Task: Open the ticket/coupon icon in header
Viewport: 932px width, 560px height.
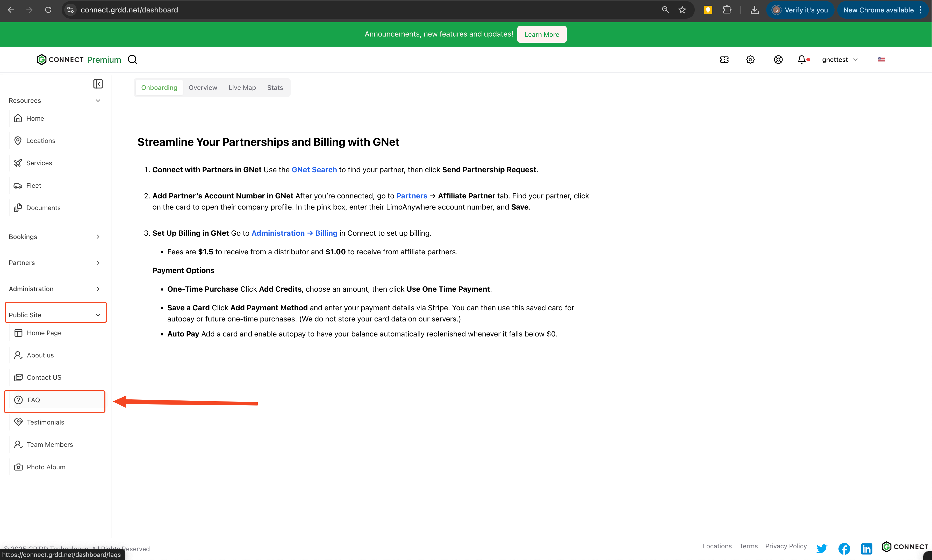Action: [724, 60]
